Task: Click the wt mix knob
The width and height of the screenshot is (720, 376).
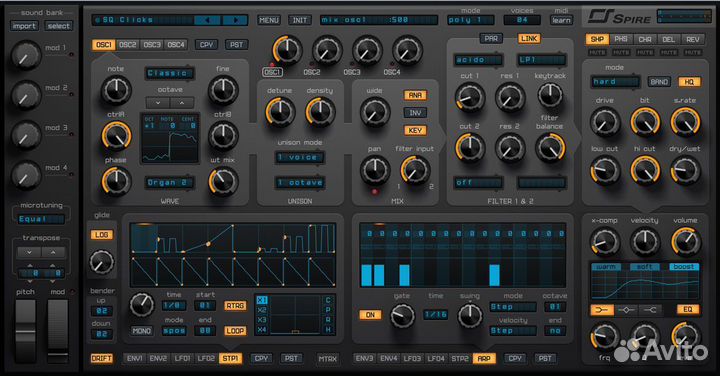Action: pos(223,181)
